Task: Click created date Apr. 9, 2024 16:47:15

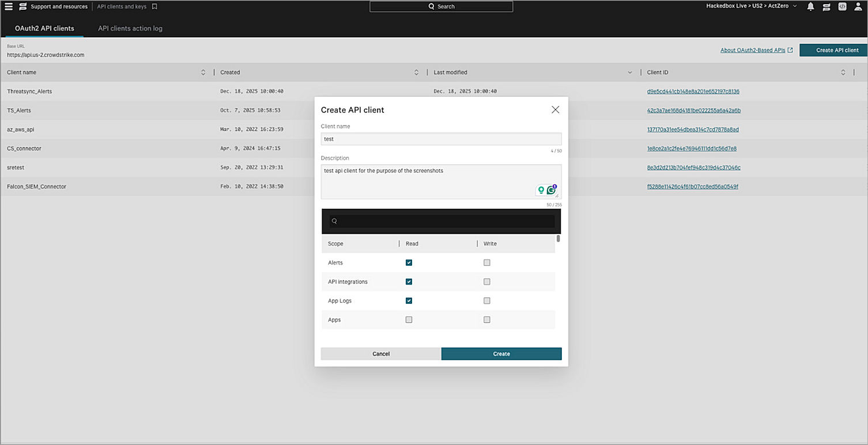Action: [x=250, y=149]
